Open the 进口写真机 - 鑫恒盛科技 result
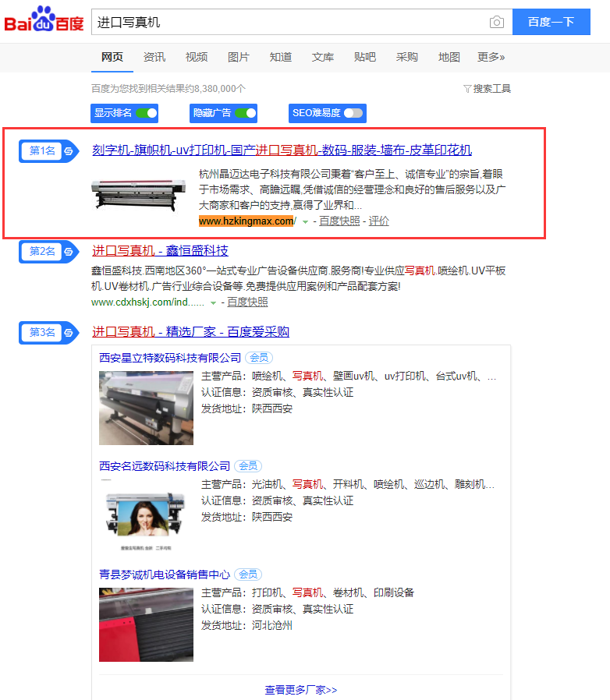This screenshot has width=610, height=700. pos(160,250)
